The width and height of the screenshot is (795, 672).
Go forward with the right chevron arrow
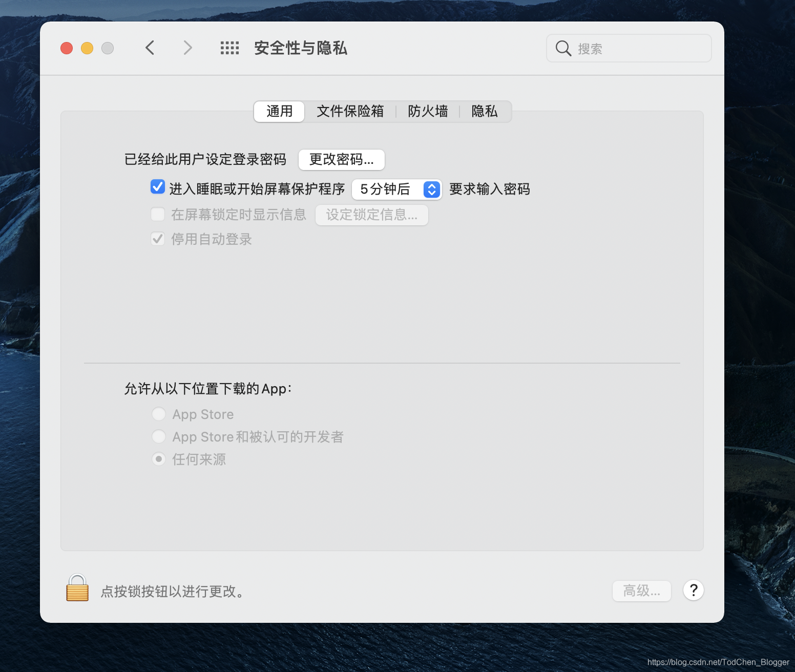[187, 48]
